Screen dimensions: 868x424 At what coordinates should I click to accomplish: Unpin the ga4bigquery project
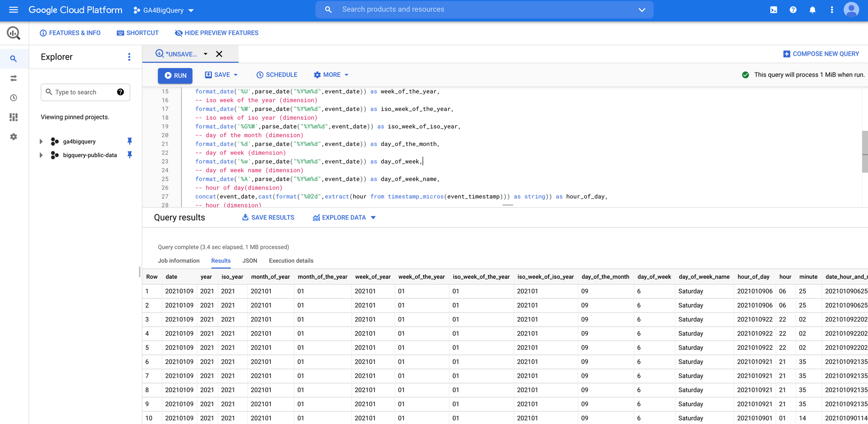(129, 141)
